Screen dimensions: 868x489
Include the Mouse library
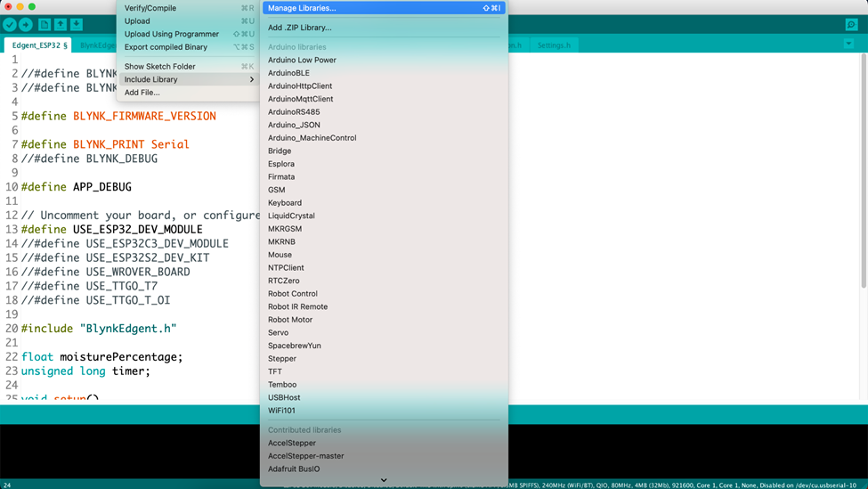point(384,255)
